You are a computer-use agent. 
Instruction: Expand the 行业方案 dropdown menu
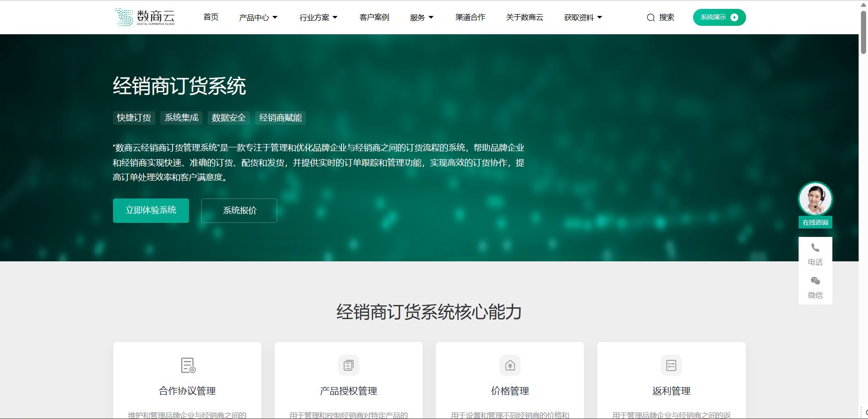[319, 17]
